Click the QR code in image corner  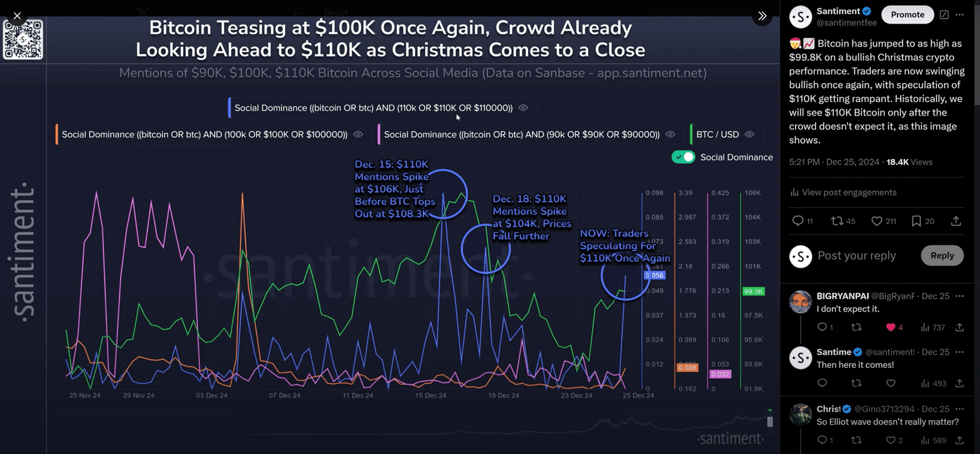coord(23,40)
